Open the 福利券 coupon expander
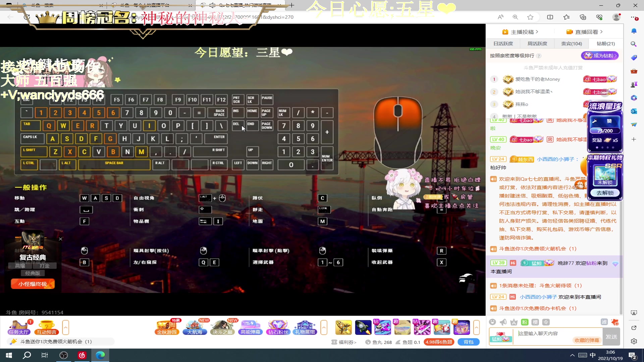This screenshot has width=644, height=362. click(344, 342)
